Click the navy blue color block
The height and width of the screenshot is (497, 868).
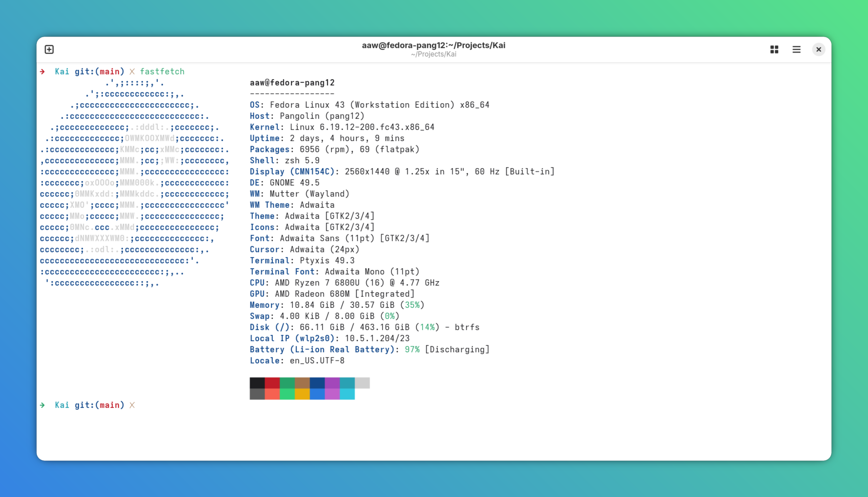(317, 383)
